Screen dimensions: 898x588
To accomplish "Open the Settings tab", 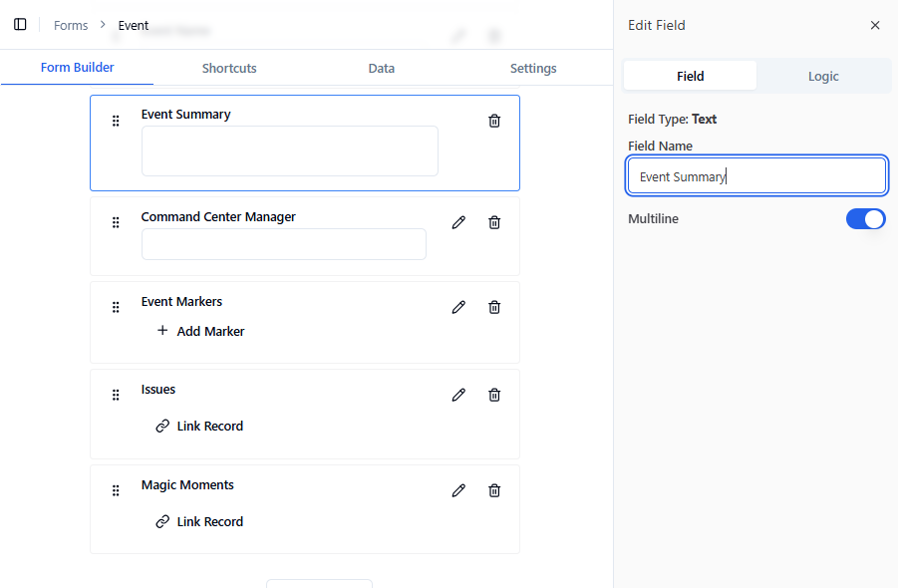I will 533,69.
